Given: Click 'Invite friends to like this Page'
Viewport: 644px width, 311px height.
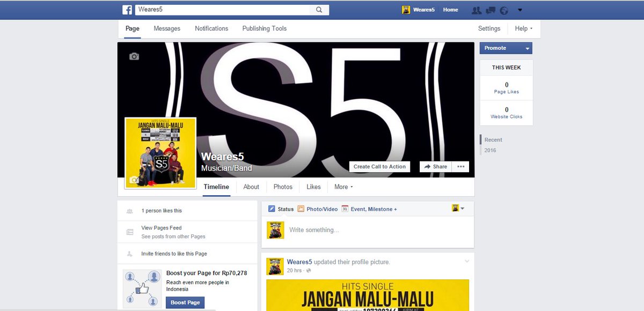Looking at the screenshot, I should click(174, 254).
